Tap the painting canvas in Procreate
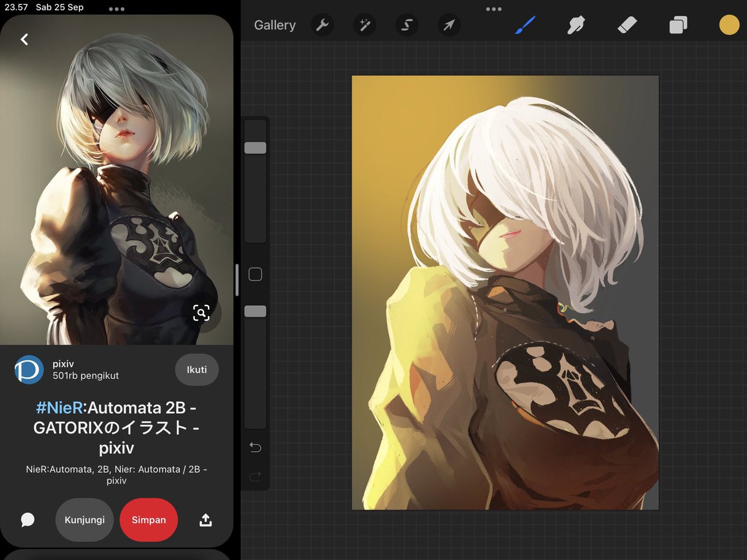The width and height of the screenshot is (747, 560). tap(505, 292)
